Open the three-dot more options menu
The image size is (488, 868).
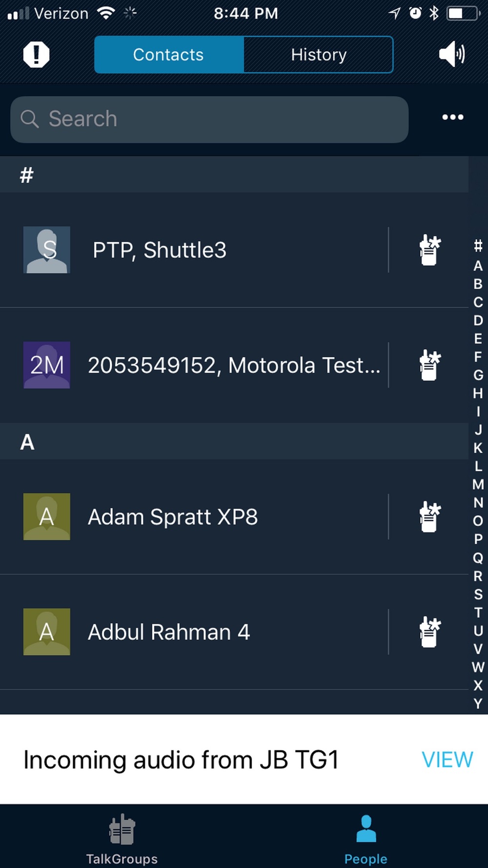(x=453, y=117)
